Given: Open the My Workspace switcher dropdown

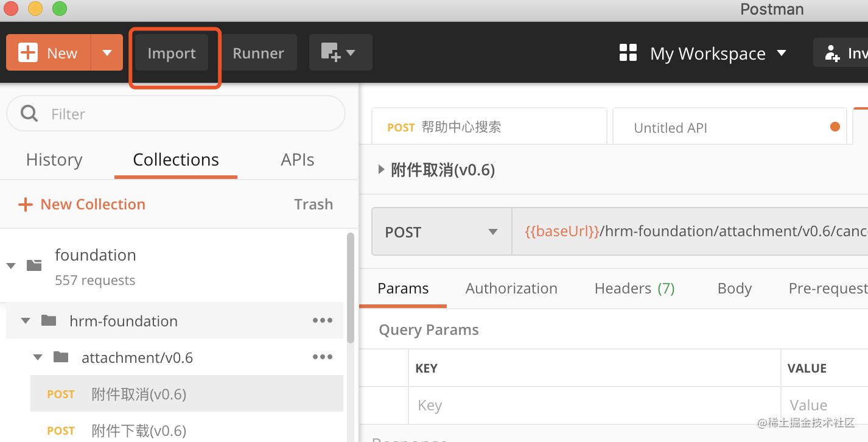Looking at the screenshot, I should [782, 54].
